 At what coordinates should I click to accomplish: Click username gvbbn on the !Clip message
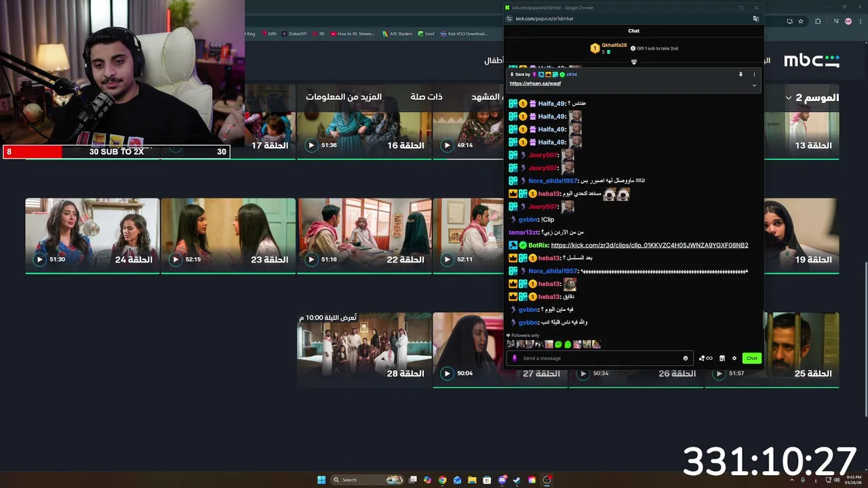pyautogui.click(x=528, y=220)
